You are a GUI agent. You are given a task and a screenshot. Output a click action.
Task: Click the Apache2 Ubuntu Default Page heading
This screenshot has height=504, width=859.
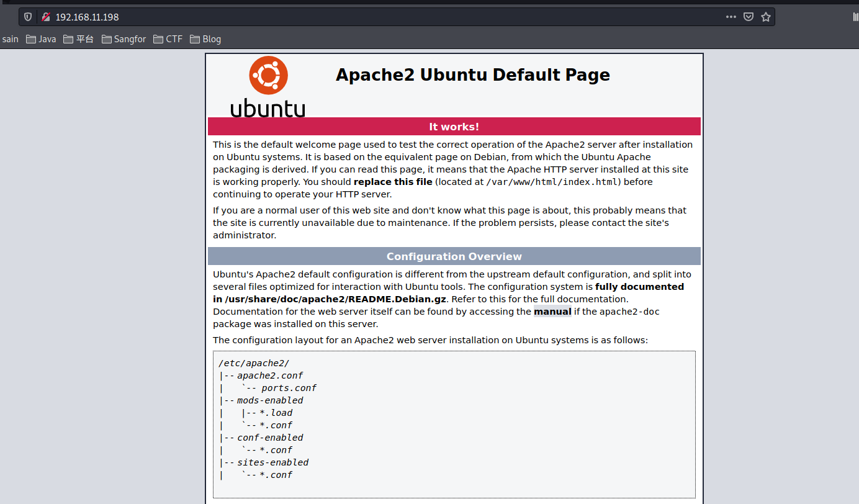click(x=473, y=75)
